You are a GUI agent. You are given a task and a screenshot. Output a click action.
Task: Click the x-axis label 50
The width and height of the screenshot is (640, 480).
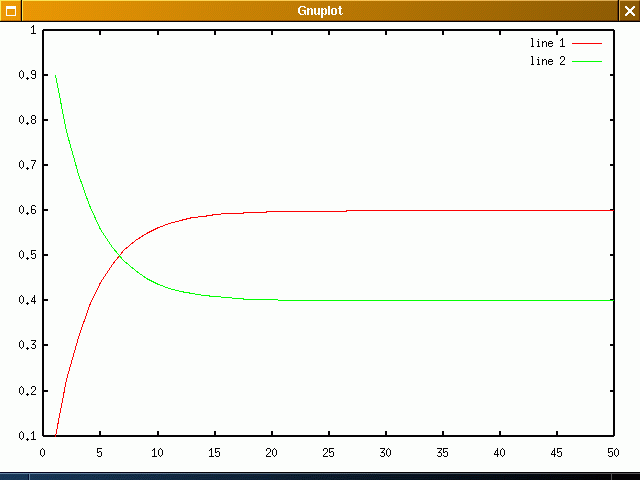pyautogui.click(x=613, y=452)
